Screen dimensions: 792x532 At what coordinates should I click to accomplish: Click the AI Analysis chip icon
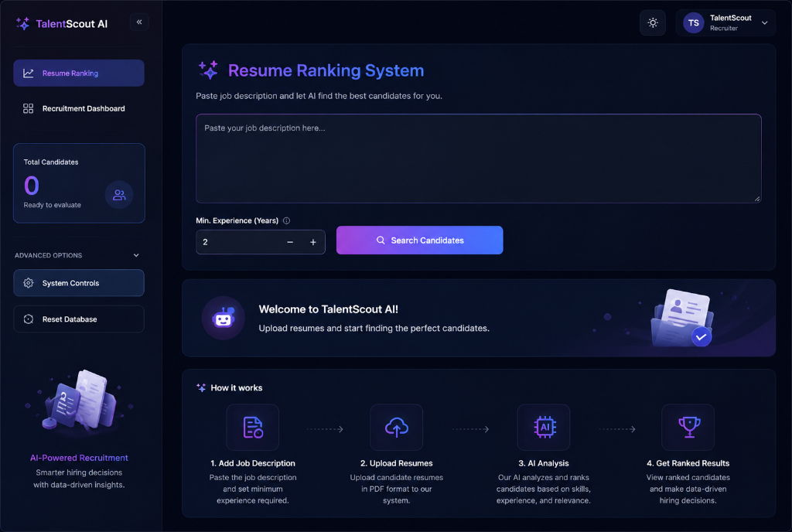click(544, 427)
